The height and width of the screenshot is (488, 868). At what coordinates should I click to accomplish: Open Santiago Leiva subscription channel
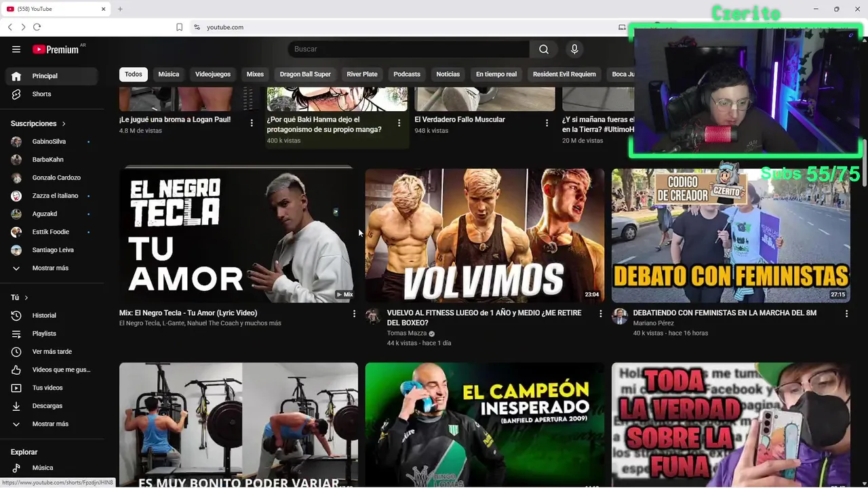point(51,250)
